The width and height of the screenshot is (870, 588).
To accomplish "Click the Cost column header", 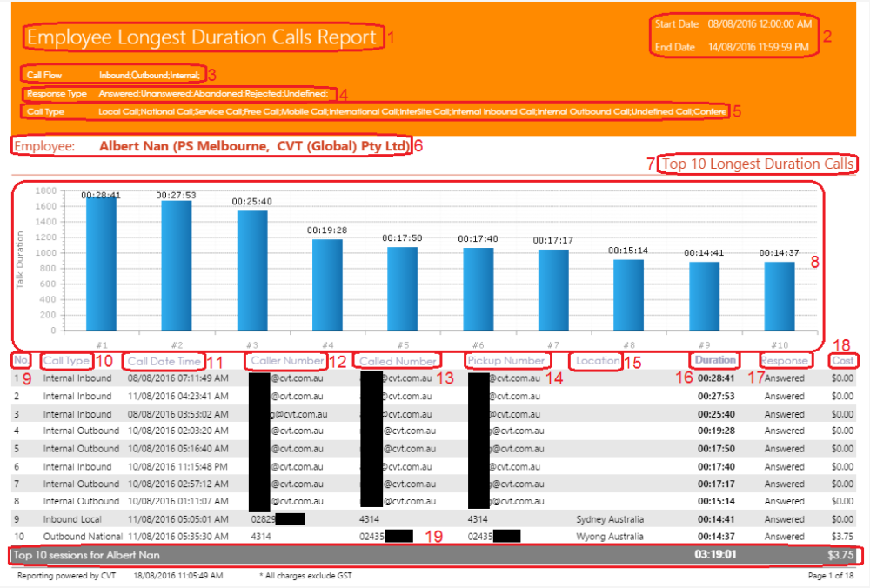I will coord(842,361).
